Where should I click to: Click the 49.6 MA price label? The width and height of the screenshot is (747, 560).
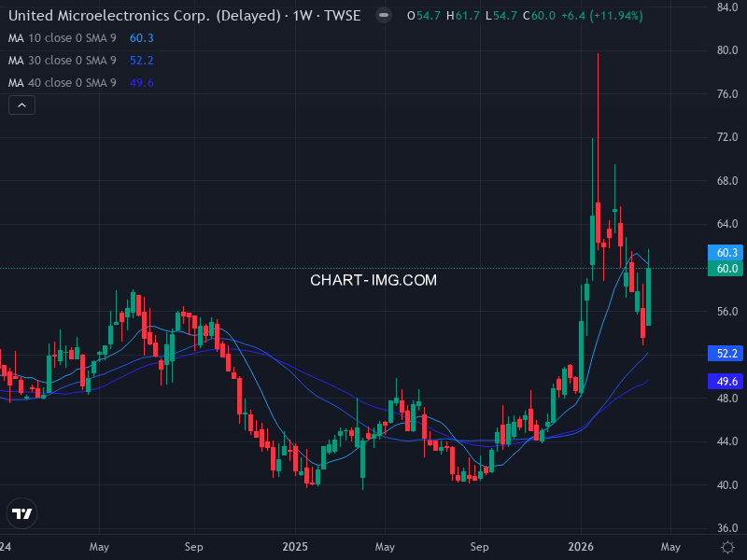point(726,382)
